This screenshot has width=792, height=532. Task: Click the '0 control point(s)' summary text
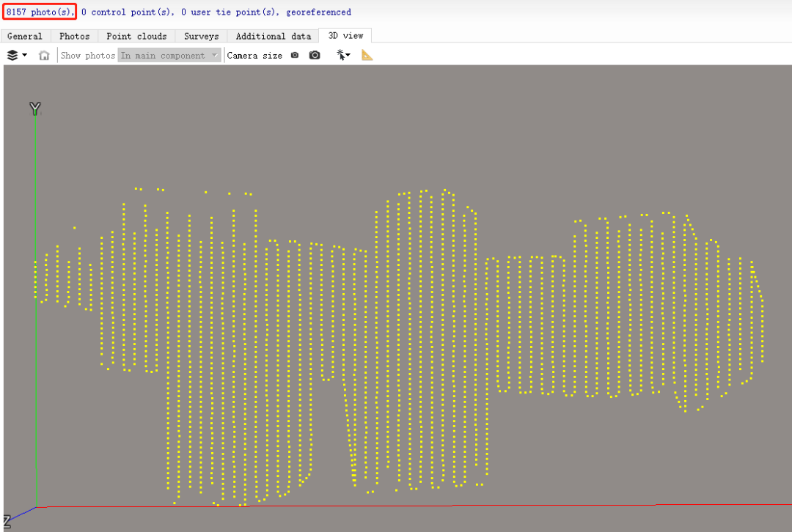(128, 12)
